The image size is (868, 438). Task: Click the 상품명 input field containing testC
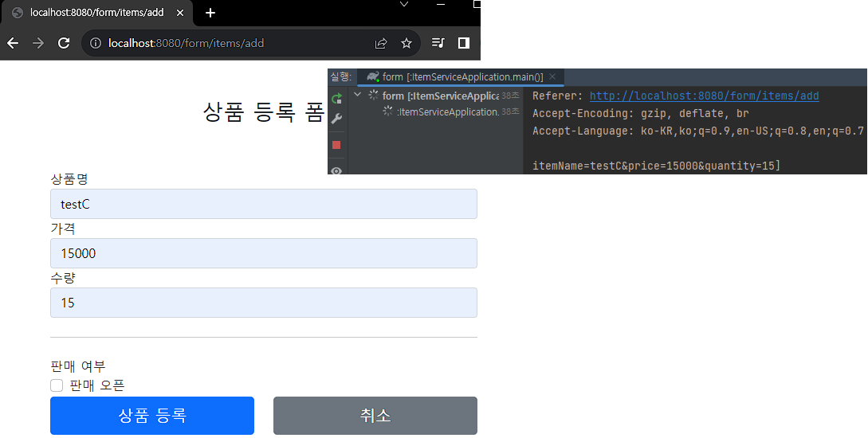[264, 204]
